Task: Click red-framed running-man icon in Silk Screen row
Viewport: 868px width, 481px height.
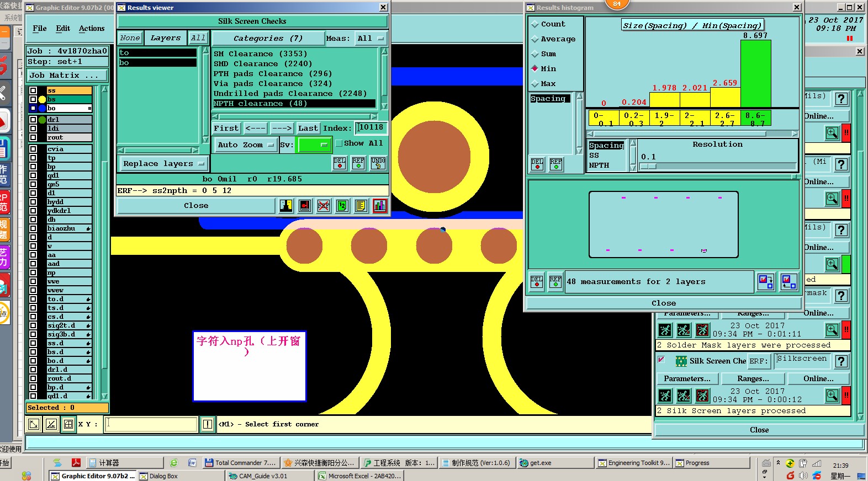Action: pyautogui.click(x=702, y=396)
